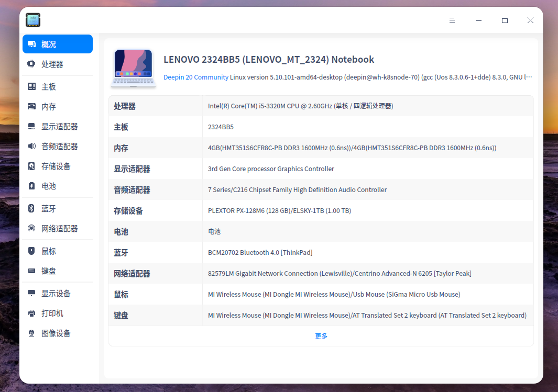Click the 存储设备 row label in table
This screenshot has height=392, width=558.
(128, 211)
